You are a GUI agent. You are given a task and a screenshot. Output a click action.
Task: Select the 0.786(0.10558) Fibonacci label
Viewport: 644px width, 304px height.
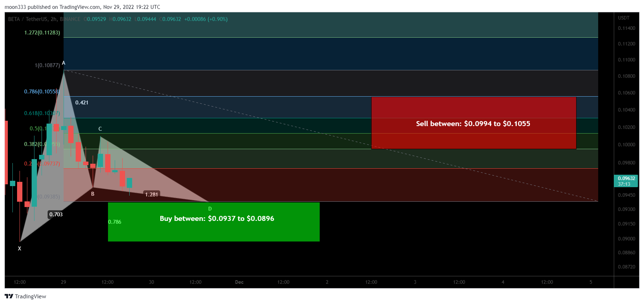coord(42,92)
